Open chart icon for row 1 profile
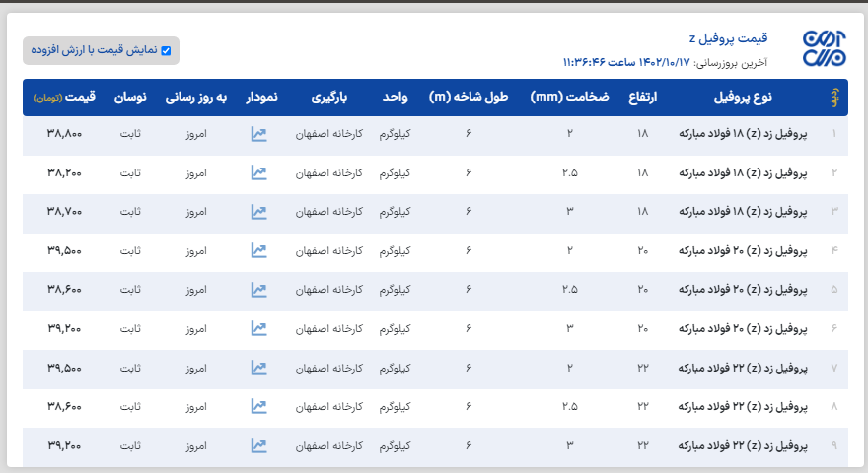The image size is (868, 473). tap(258, 134)
